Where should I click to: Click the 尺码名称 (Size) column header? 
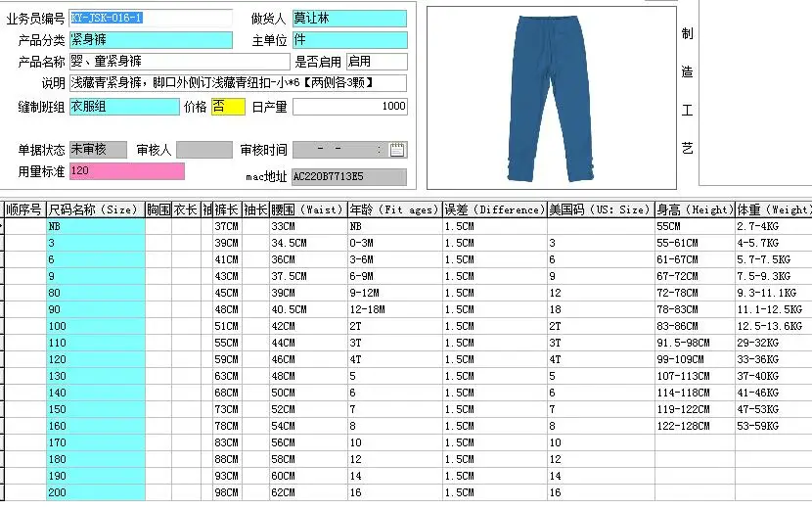coord(95,209)
